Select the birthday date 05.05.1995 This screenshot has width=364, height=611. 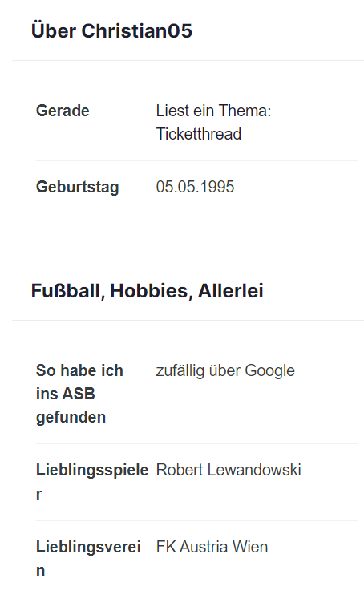[196, 187]
